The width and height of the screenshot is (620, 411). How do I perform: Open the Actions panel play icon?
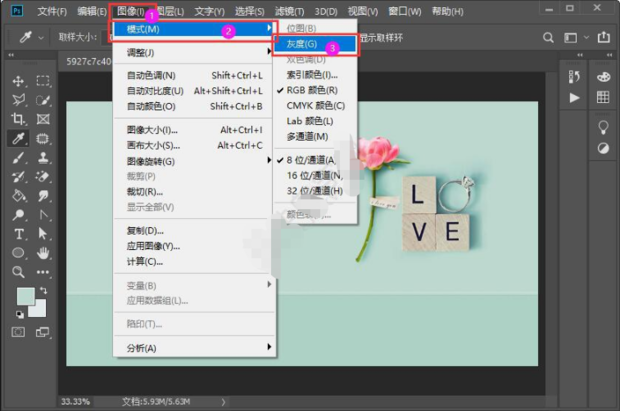574,98
